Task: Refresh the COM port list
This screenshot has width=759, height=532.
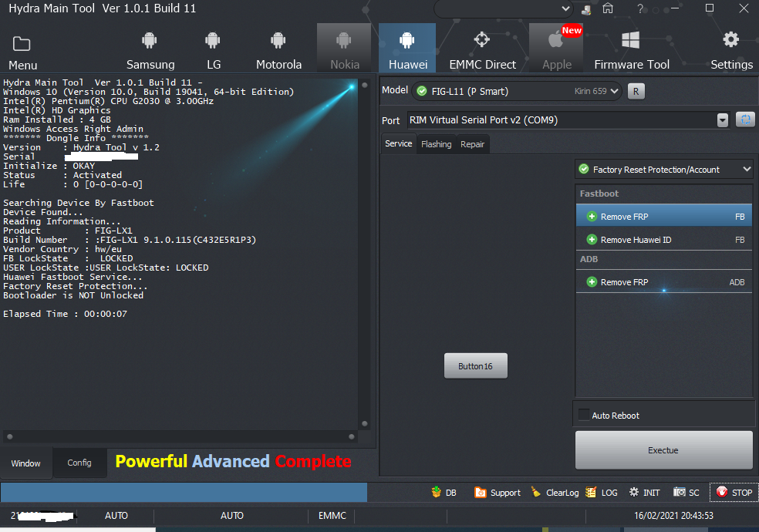Action: point(745,120)
